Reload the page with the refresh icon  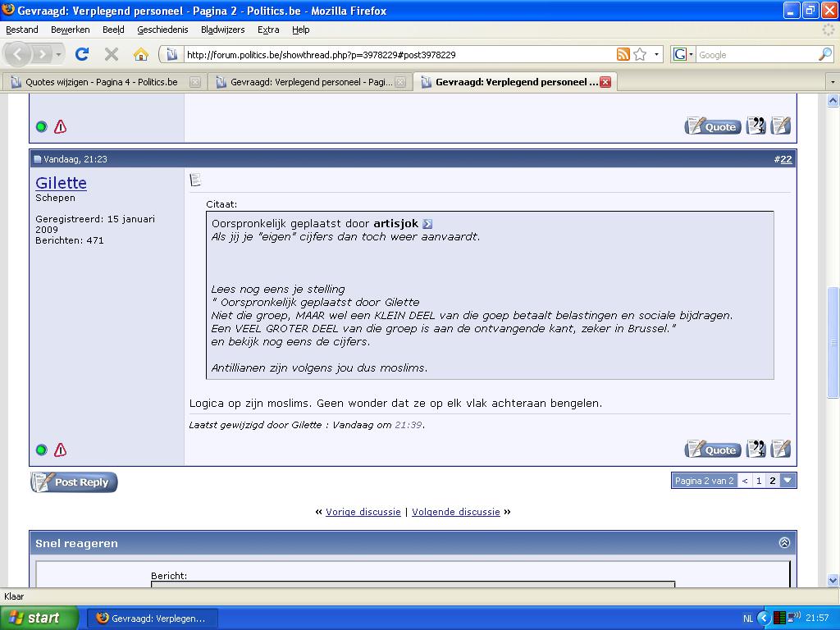[81, 55]
